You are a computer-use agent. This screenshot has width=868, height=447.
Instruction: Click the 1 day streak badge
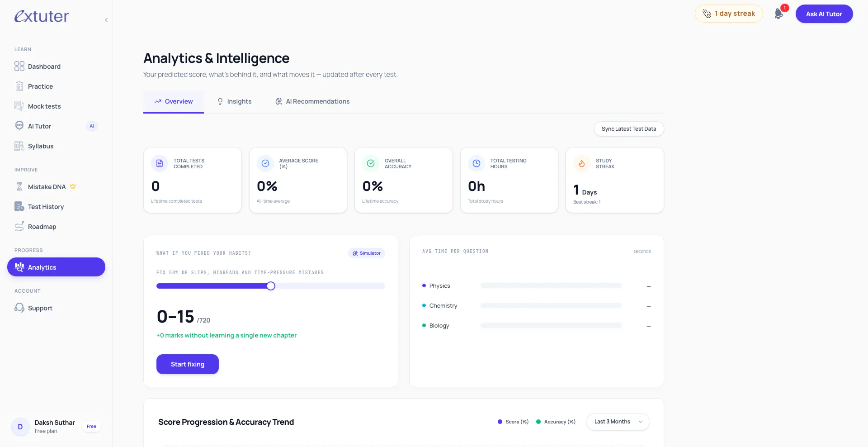(x=729, y=14)
